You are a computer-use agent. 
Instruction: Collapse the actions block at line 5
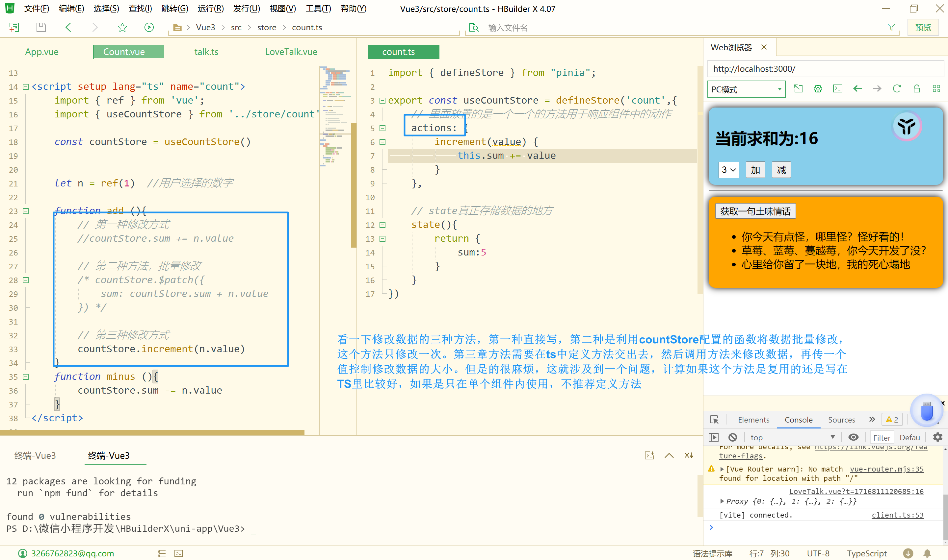pos(382,128)
